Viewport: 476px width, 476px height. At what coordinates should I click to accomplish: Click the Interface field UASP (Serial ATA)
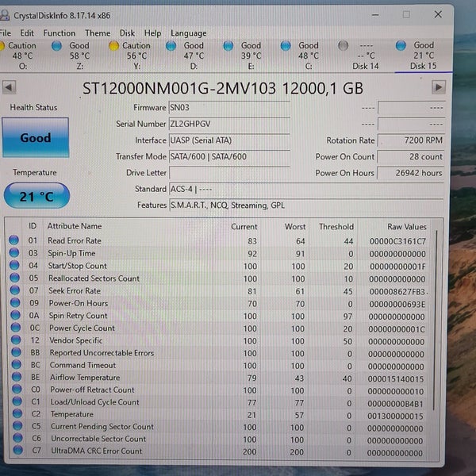tap(229, 140)
